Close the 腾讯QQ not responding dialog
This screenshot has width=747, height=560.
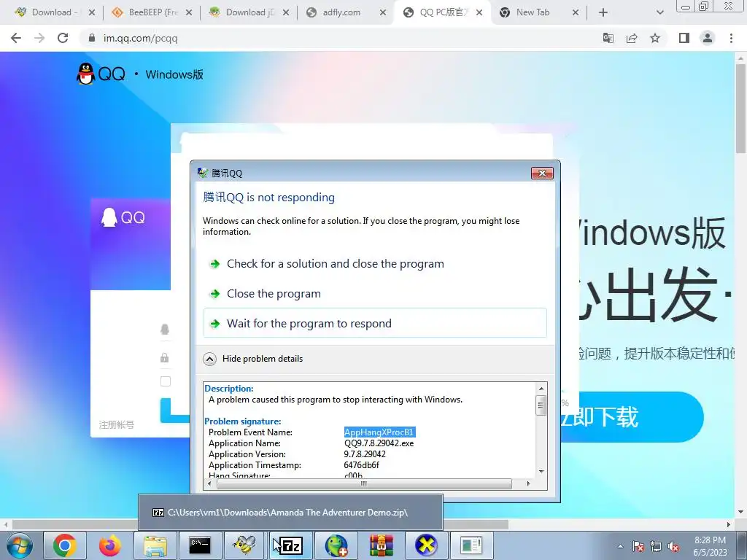tap(542, 173)
